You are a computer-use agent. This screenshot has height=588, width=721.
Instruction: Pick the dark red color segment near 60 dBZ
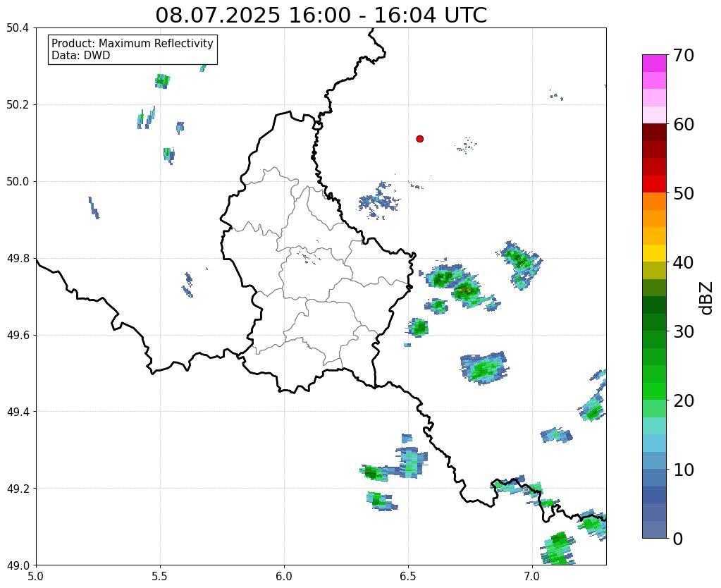[x=654, y=133]
